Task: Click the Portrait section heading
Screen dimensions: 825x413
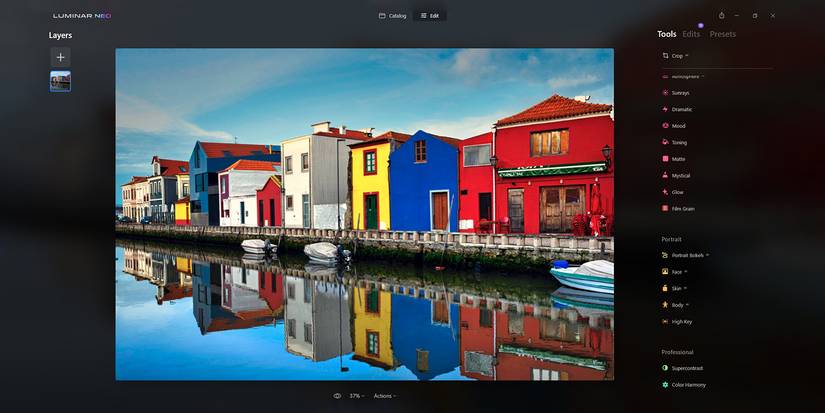Action: point(671,239)
